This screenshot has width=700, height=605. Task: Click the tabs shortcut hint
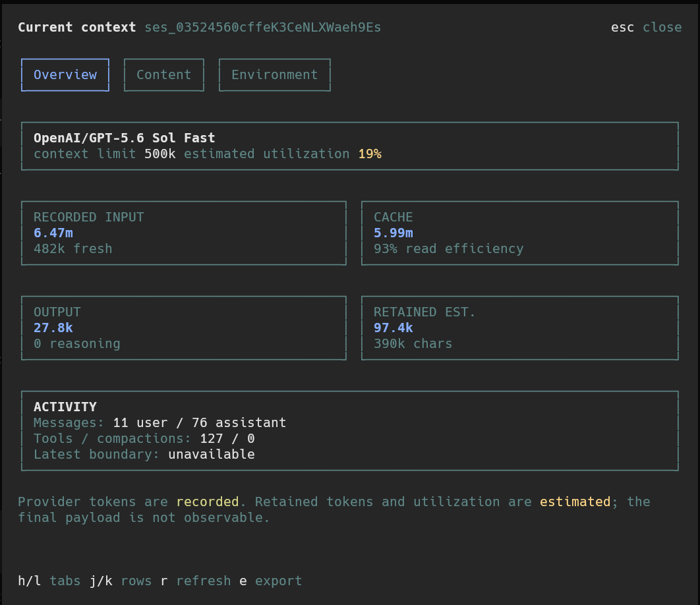pyautogui.click(x=65, y=581)
